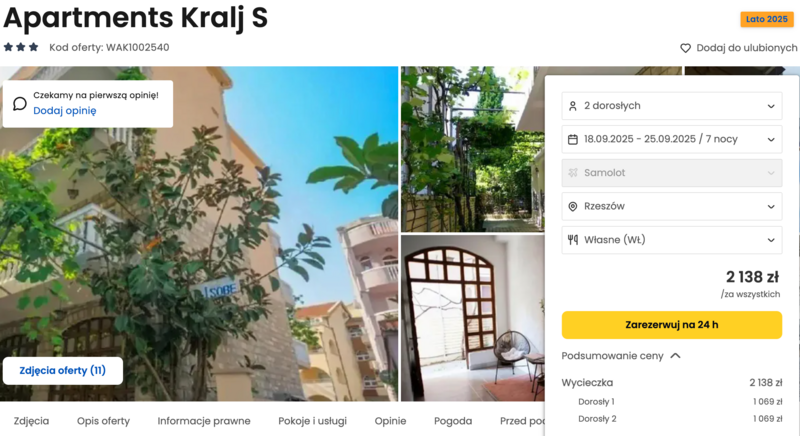Click the calendar icon in date field
This screenshot has width=800, height=436.
572,139
